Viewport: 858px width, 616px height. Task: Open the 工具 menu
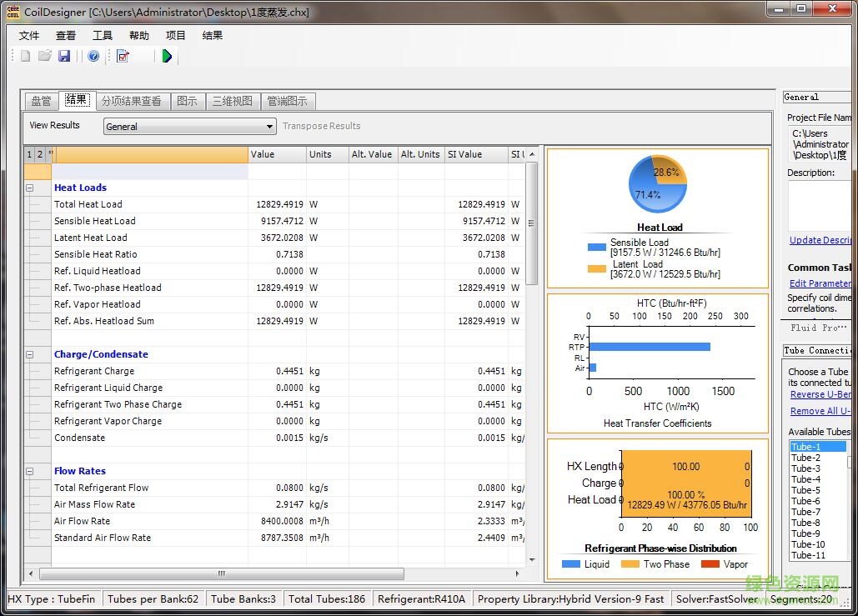(x=103, y=36)
